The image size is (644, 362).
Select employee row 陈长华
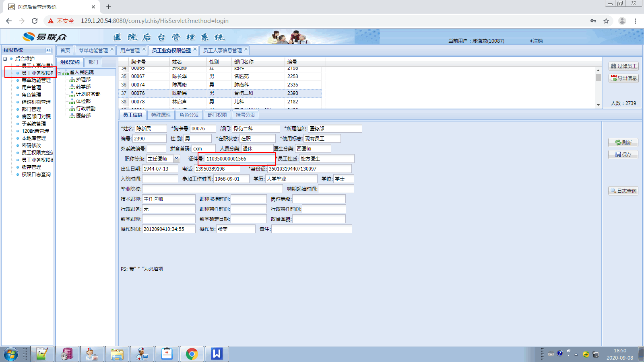point(220,76)
